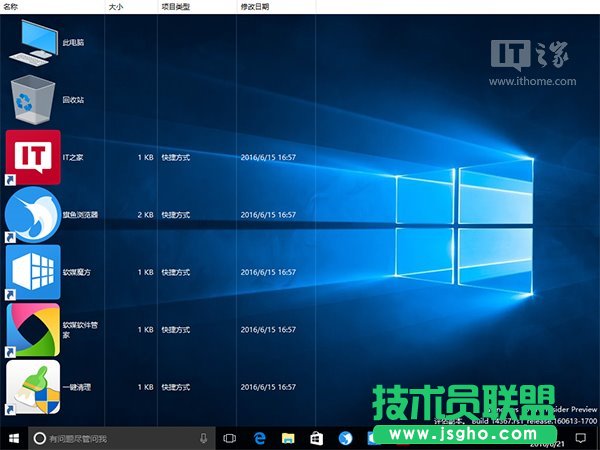
Task: Launch Microsoft Edge from the taskbar
Action: [x=259, y=439]
